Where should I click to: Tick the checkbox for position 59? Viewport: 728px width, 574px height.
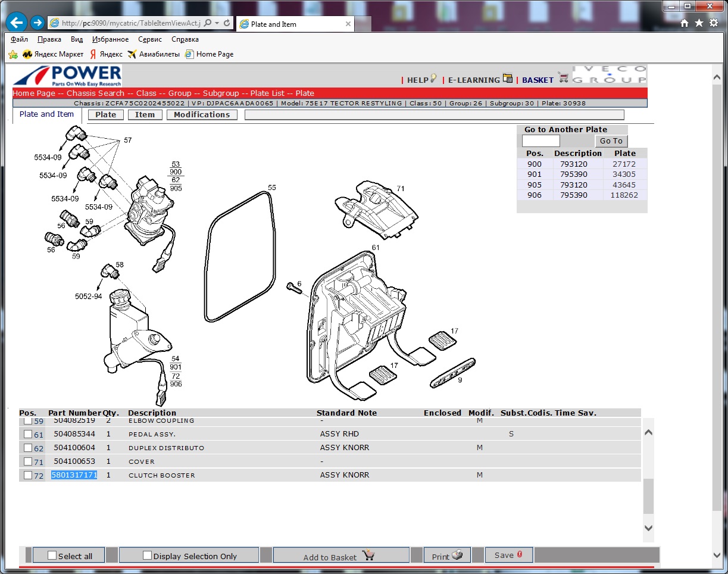point(28,421)
